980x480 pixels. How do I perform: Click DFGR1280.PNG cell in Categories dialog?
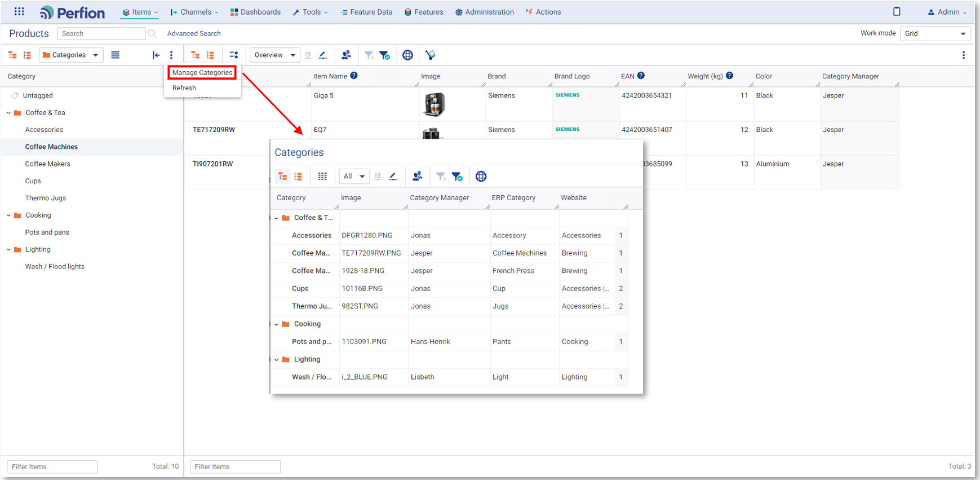(374, 236)
